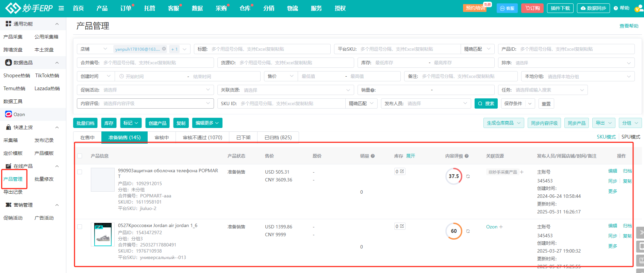Click the hamburger menu icon beside the logo
644x273 pixels.
(61, 8)
